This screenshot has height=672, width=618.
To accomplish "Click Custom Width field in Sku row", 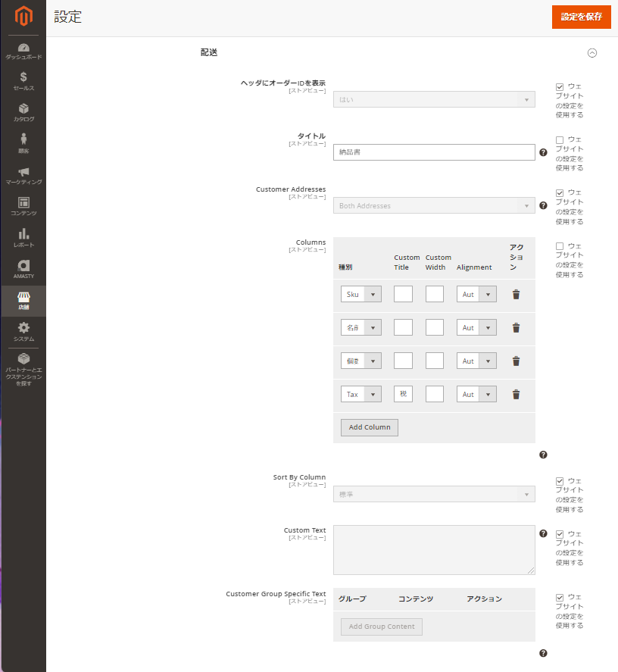I will [x=435, y=295].
